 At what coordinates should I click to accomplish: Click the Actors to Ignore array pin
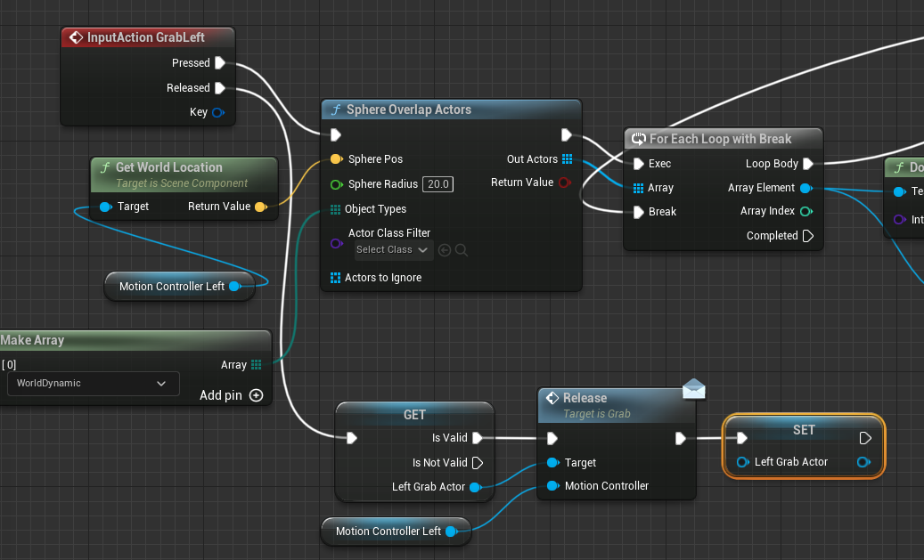(x=335, y=278)
